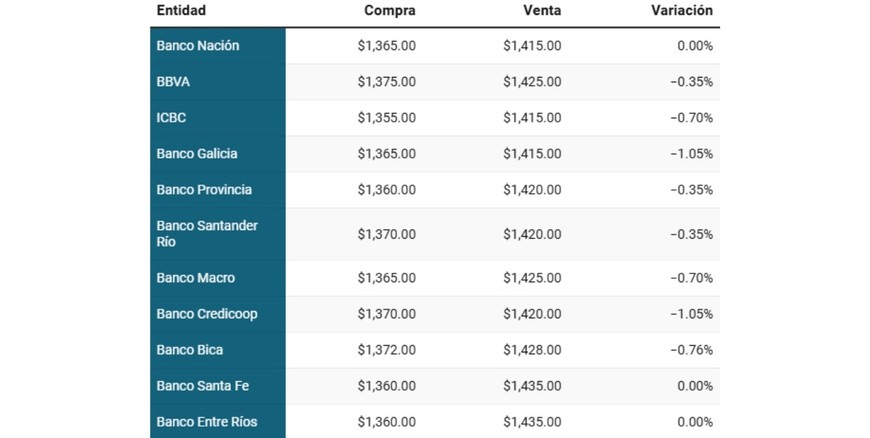Screen dimensions: 870x438
Task: Select the Banco Bica entity cell
Action: (x=190, y=350)
